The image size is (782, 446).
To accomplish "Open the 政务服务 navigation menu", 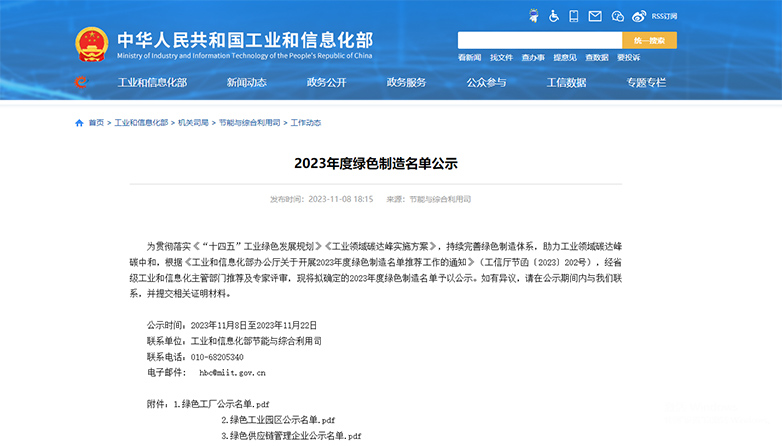I will (406, 82).
